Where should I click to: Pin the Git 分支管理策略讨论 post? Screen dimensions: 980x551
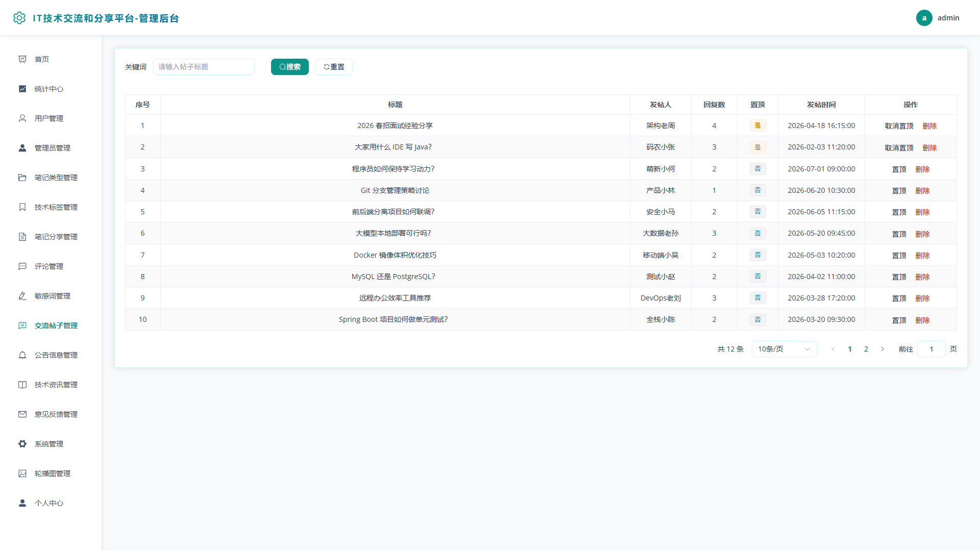tap(899, 191)
